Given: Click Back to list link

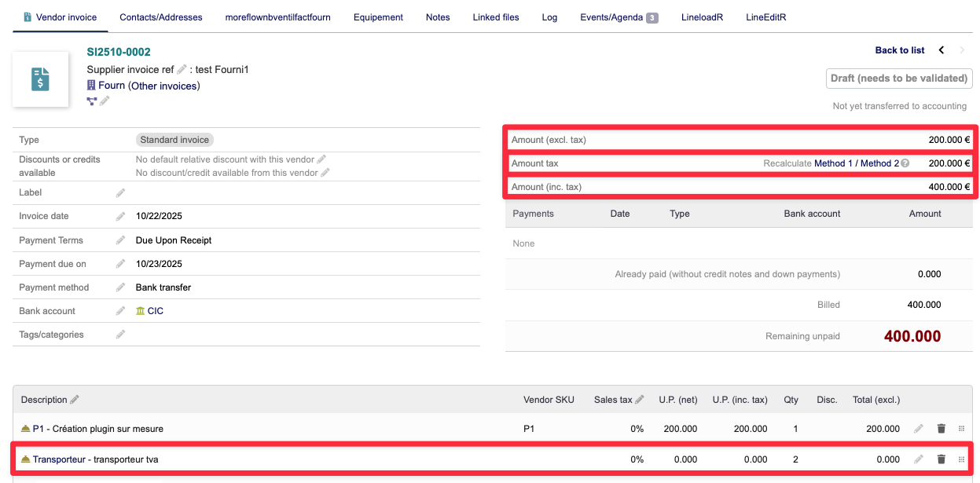Looking at the screenshot, I should (899, 50).
